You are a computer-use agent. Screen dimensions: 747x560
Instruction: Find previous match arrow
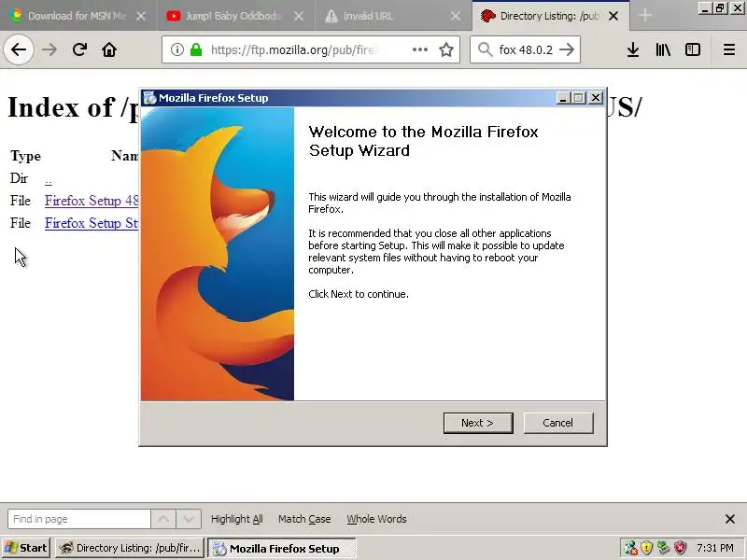(x=163, y=519)
